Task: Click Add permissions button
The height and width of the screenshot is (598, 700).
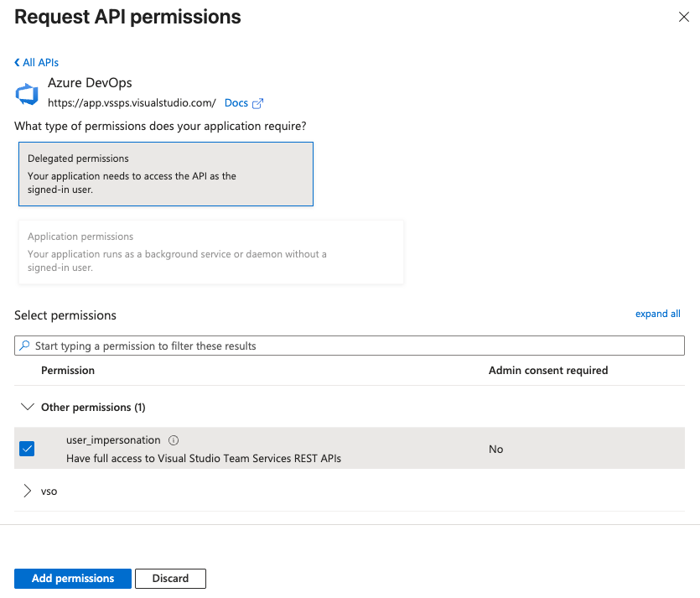Action: point(73,579)
